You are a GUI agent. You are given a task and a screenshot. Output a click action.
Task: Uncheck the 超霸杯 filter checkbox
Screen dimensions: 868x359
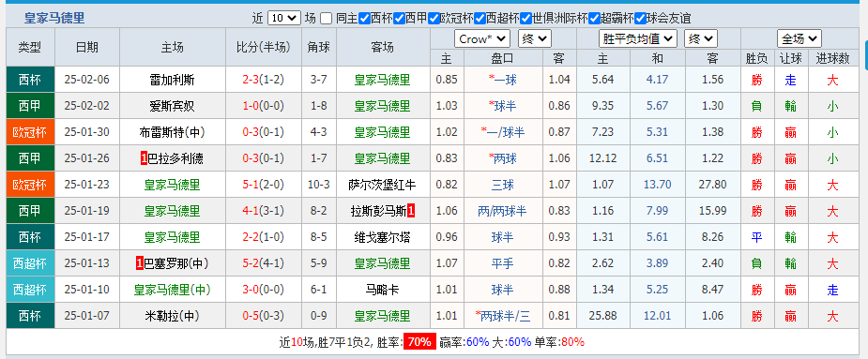pos(595,18)
